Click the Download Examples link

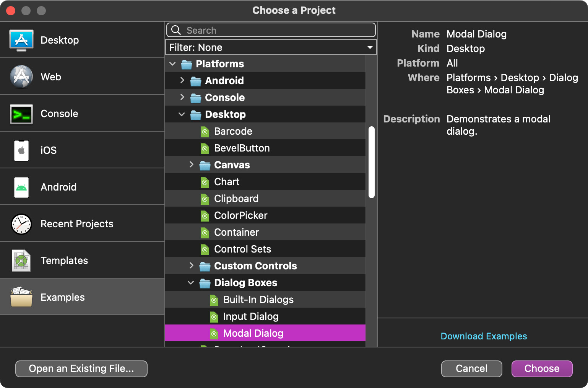pyautogui.click(x=484, y=336)
